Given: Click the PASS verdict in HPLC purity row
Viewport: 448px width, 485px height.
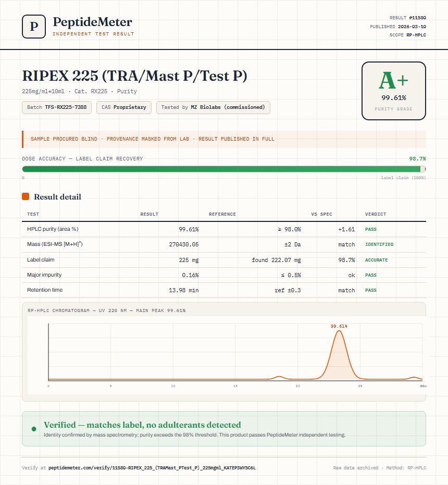Looking at the screenshot, I should tap(371, 229).
